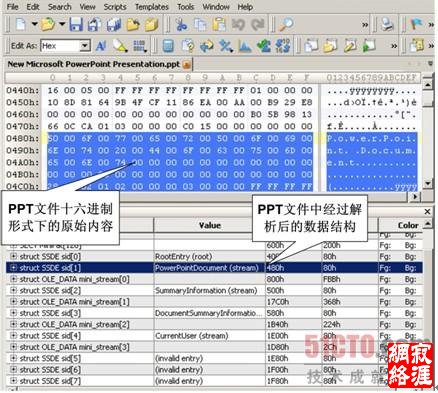
Task: Switch to New Microsoft PowerPoint Presentation.ppt tab
Action: pos(94,64)
